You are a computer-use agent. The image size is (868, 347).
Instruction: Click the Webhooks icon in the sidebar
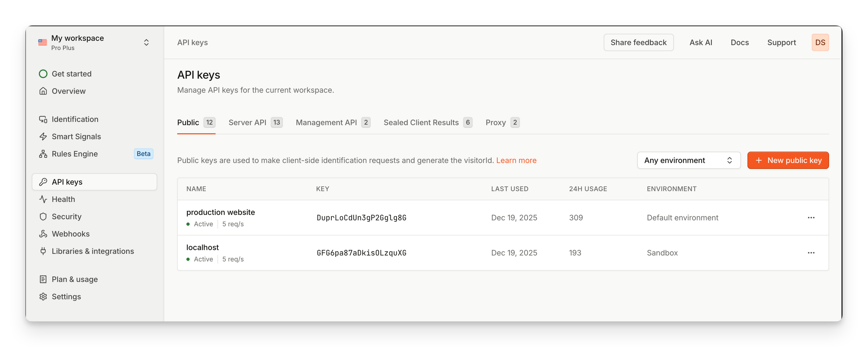(43, 234)
